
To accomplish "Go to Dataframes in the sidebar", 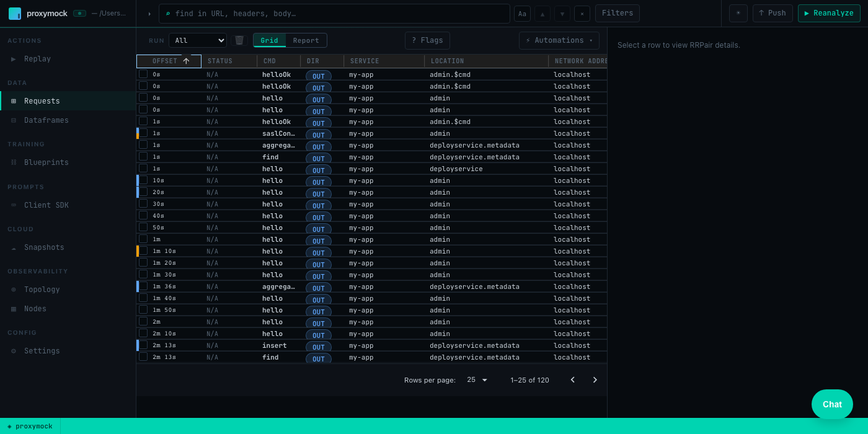I will click(68, 120).
